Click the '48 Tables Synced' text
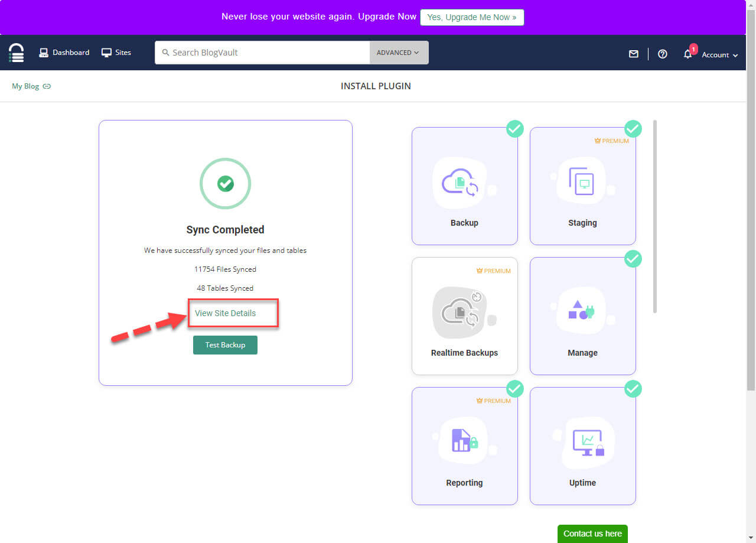Image resolution: width=756 pixels, height=543 pixels. 225,288
